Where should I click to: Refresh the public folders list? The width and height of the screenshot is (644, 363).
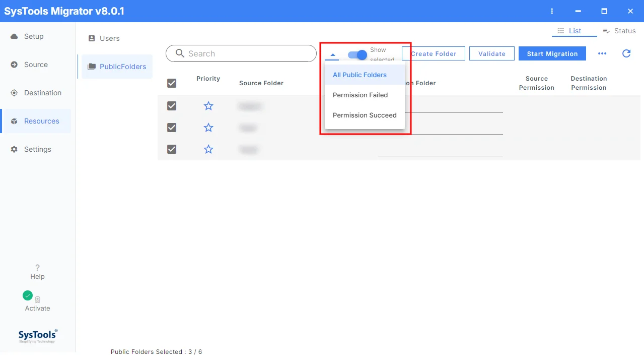pyautogui.click(x=626, y=53)
